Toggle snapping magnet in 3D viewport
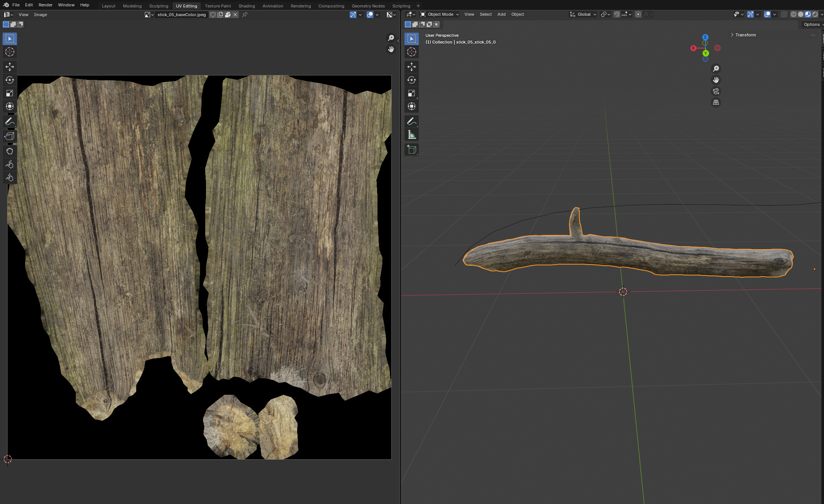The image size is (824, 504). pos(616,14)
